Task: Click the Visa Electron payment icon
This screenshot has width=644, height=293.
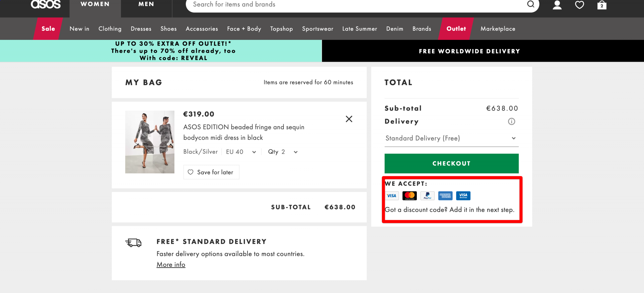Action: [463, 196]
